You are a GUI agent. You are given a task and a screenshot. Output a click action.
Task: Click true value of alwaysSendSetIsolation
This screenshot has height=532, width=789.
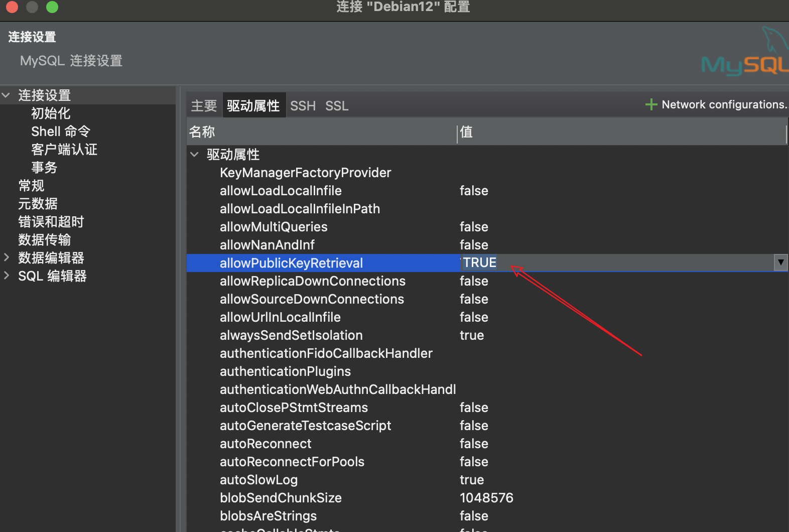472,335
